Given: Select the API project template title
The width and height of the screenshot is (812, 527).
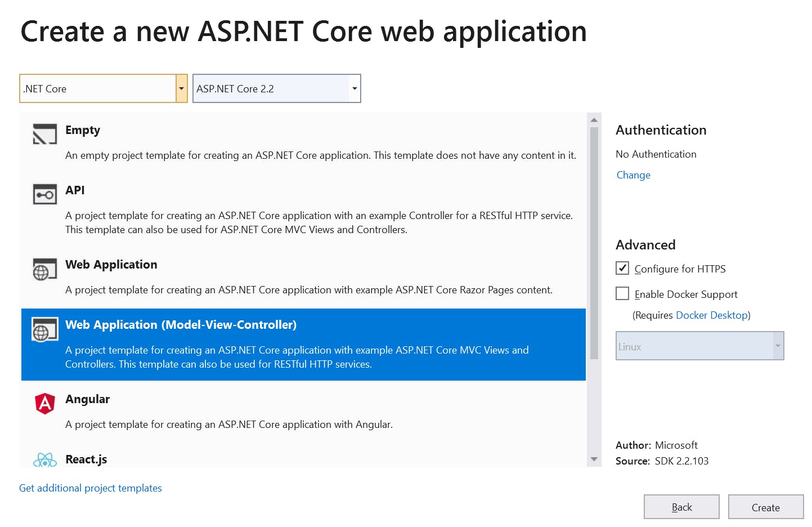Looking at the screenshot, I should click(x=75, y=190).
